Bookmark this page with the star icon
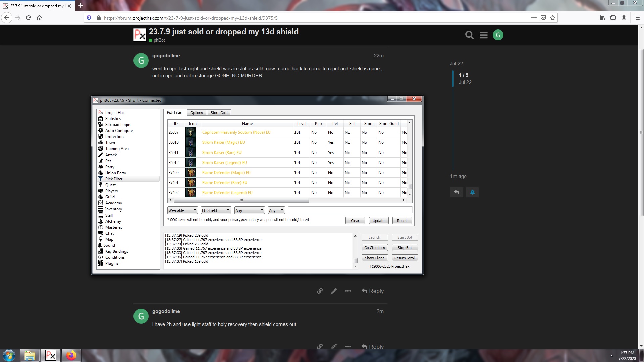Image resolution: width=644 pixels, height=362 pixels. point(553,18)
